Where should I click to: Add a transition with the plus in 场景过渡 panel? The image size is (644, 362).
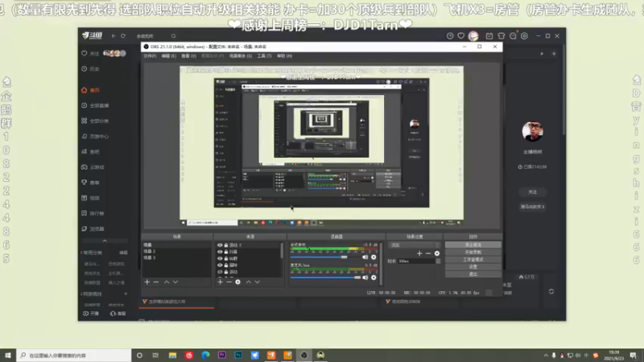tap(419, 253)
